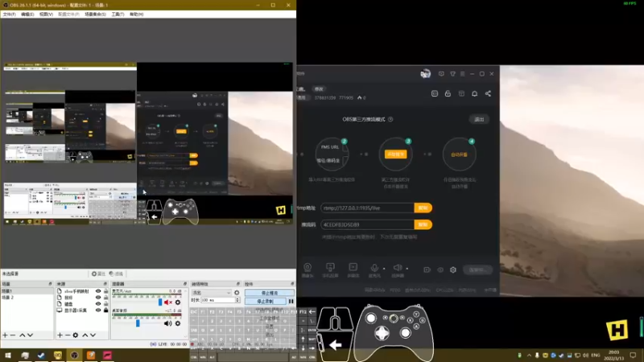Copy the 推流码 with its orange 复制 button
Image resolution: width=644 pixels, height=362 pixels.
point(423,224)
